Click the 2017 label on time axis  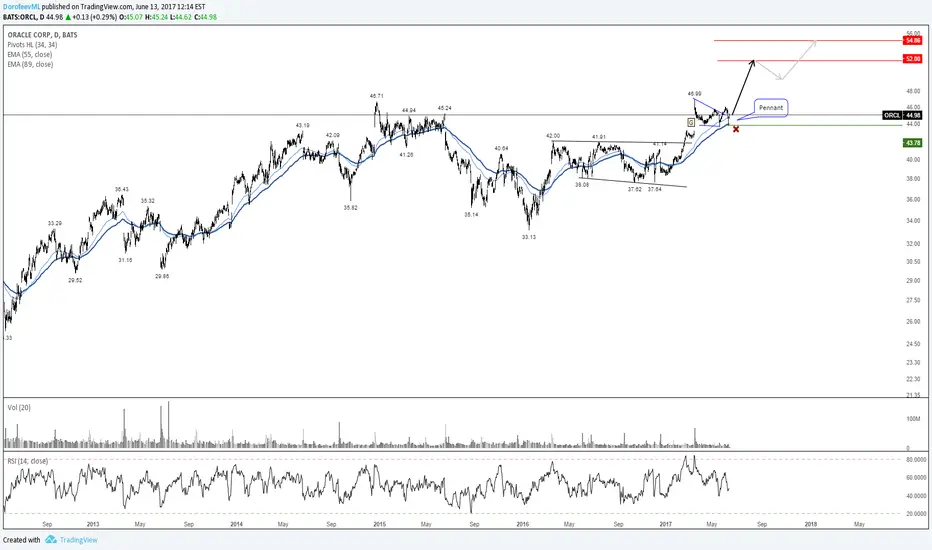(666, 524)
